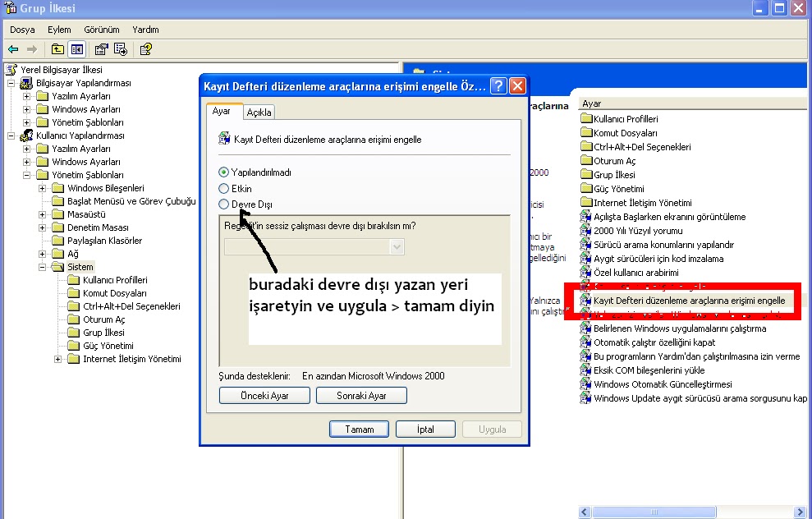Switch to the Açıkla tab
812x519 pixels.
click(259, 113)
